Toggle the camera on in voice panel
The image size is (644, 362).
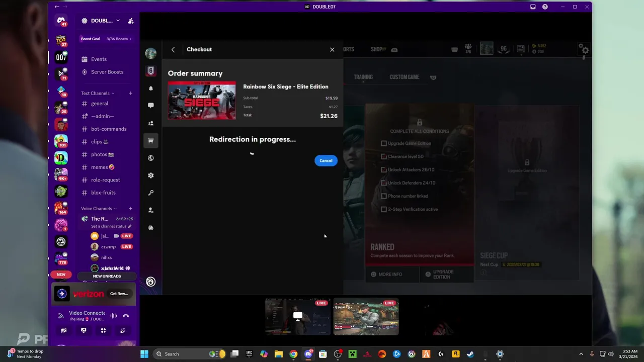(64, 330)
